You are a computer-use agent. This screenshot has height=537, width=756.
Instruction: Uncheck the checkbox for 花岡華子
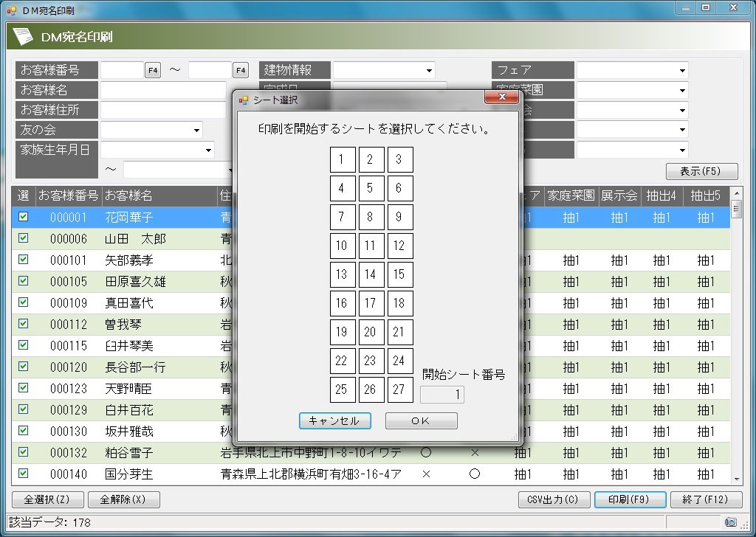pos(23,217)
